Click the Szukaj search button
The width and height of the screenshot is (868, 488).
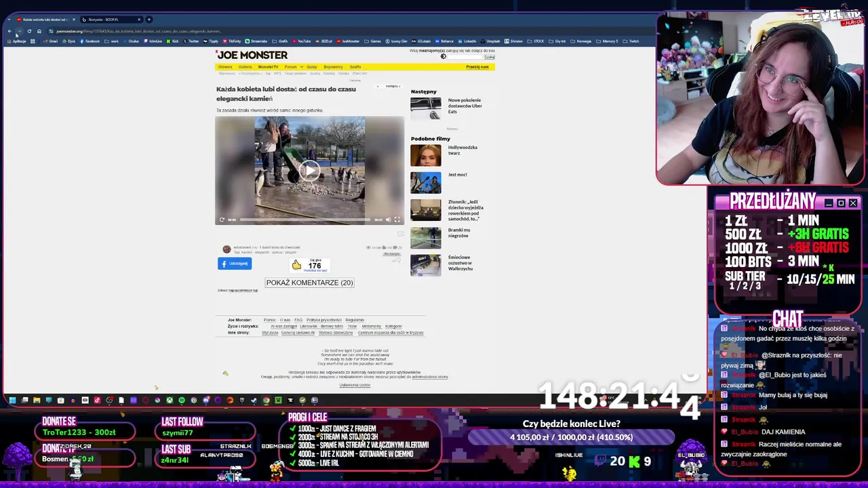tap(489, 57)
